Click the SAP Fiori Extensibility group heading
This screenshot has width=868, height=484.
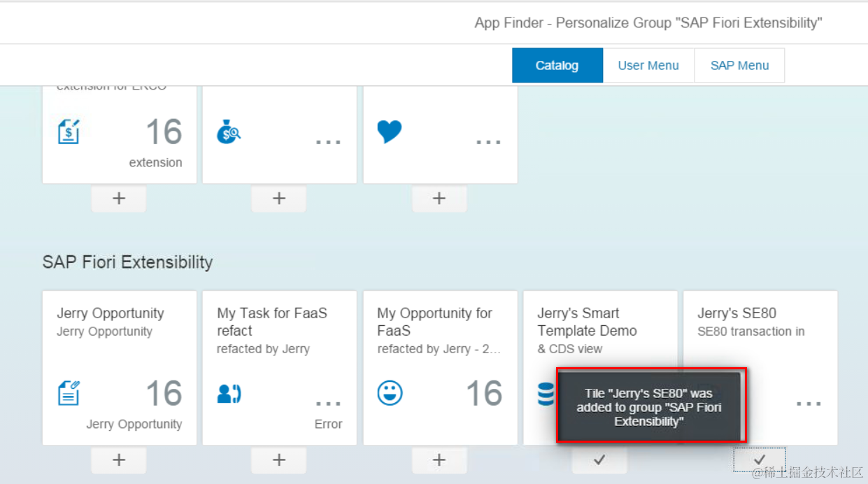coord(127,262)
